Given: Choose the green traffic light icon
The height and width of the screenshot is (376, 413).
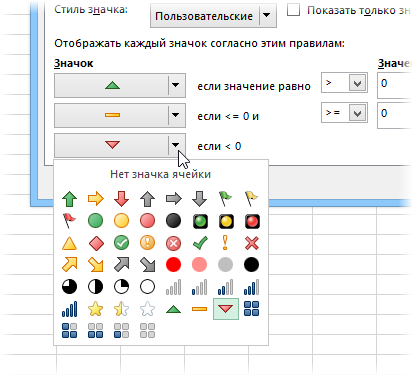Looking at the screenshot, I should (x=200, y=221).
